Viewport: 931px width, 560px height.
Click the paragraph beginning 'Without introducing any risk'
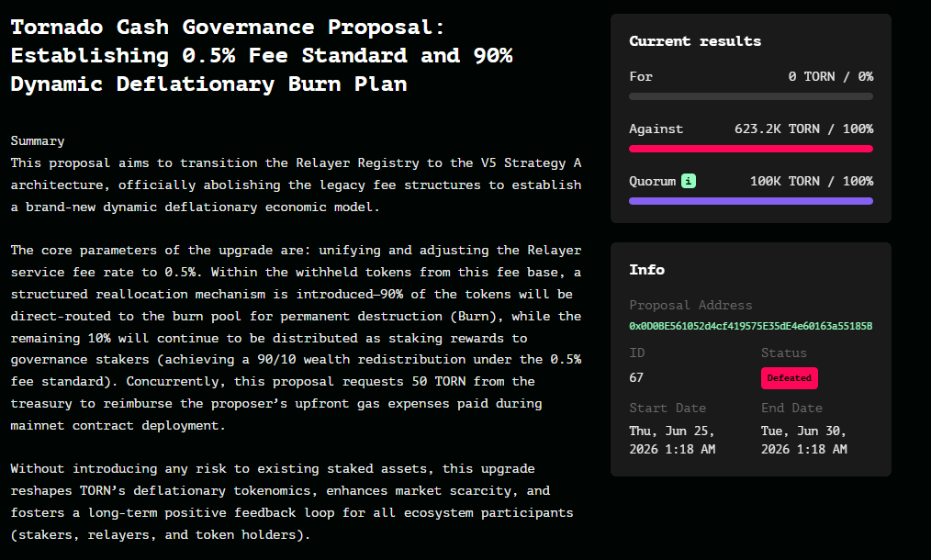(292, 501)
